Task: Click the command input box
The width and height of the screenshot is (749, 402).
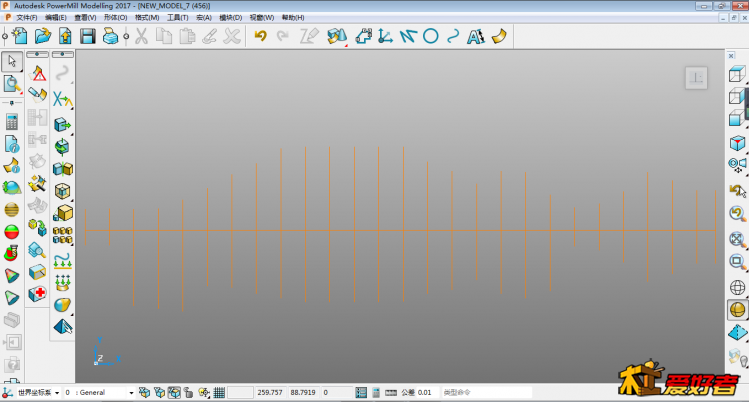Action: [x=487, y=392]
